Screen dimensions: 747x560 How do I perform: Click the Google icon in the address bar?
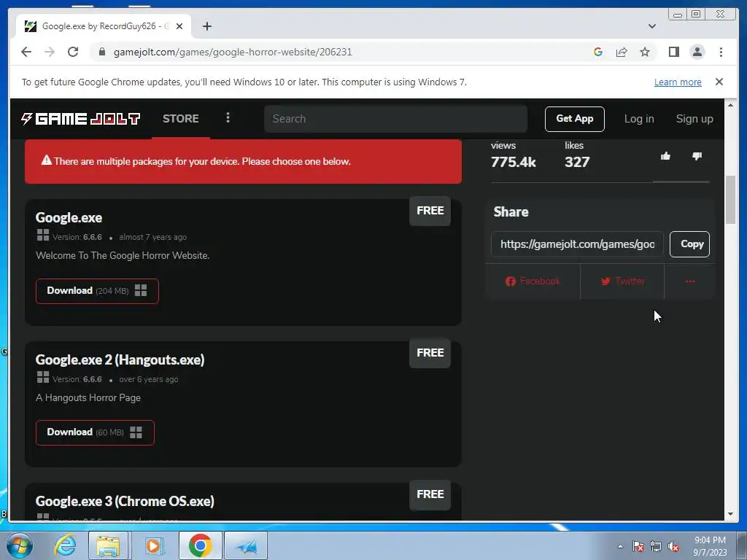pos(598,52)
